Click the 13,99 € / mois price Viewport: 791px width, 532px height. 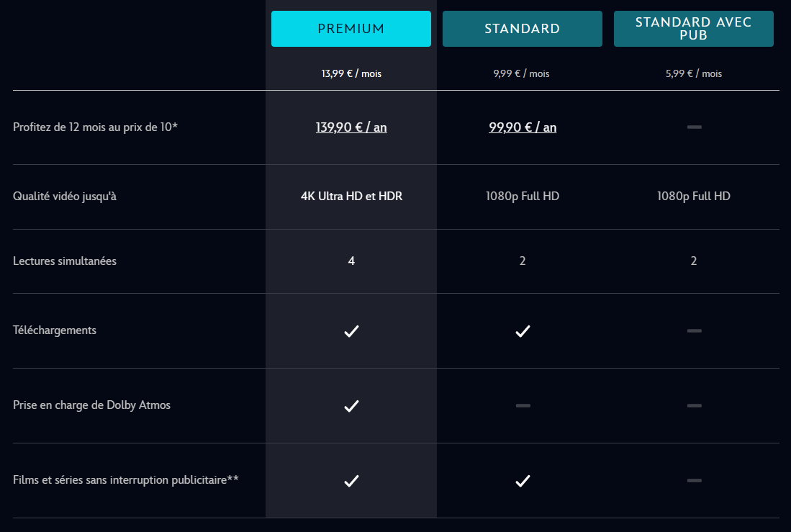pyautogui.click(x=351, y=73)
